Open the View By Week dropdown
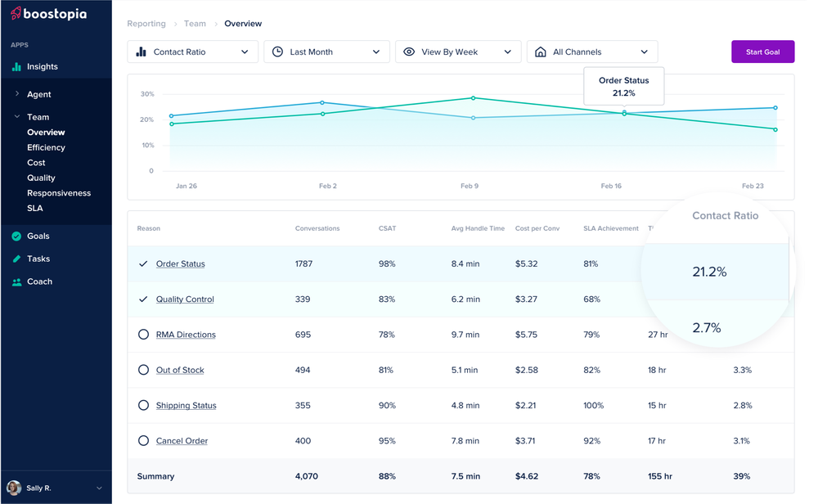Viewport: 818px width, 504px height. pos(458,52)
